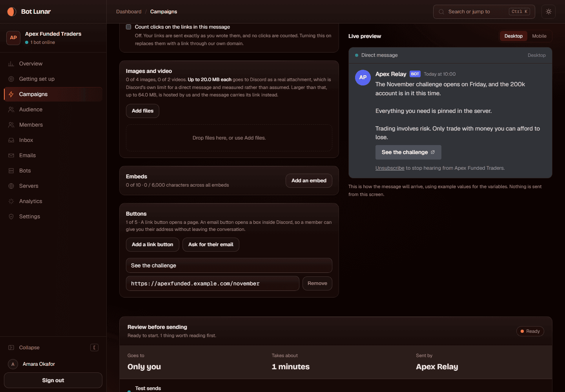Open the Apex Funded Traders workspace switcher
Viewport: 565px width, 392px height.
tap(53, 38)
